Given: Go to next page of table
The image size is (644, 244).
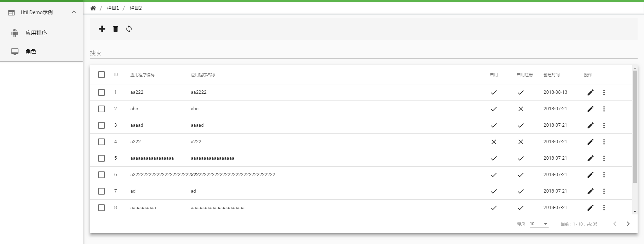Looking at the screenshot, I should (x=628, y=224).
